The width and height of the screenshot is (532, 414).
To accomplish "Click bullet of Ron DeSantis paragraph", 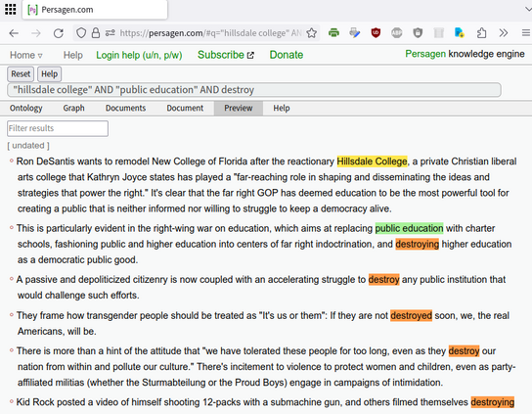I will (x=12, y=161).
